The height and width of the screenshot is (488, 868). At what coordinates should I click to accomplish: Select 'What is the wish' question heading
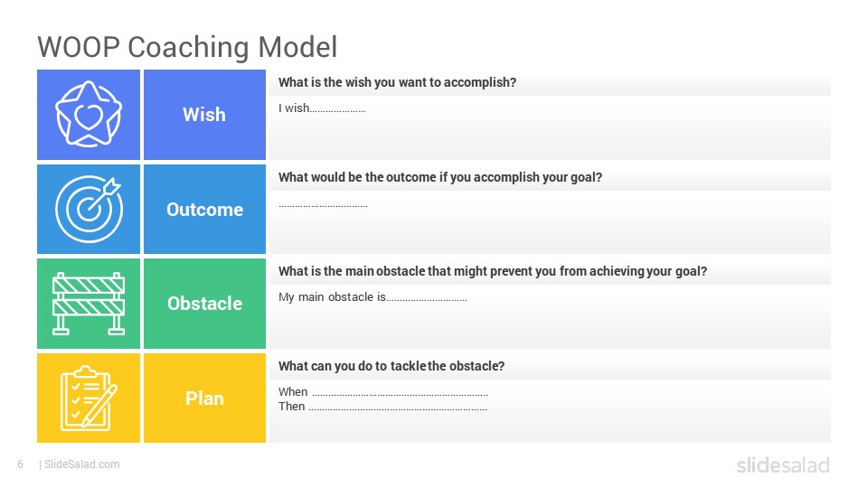[x=397, y=82]
